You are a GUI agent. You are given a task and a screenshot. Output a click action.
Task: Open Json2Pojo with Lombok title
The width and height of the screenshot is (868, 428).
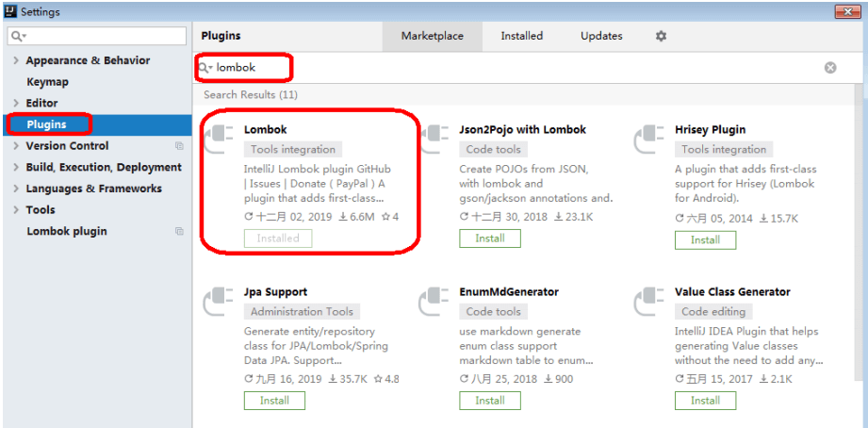(x=522, y=129)
